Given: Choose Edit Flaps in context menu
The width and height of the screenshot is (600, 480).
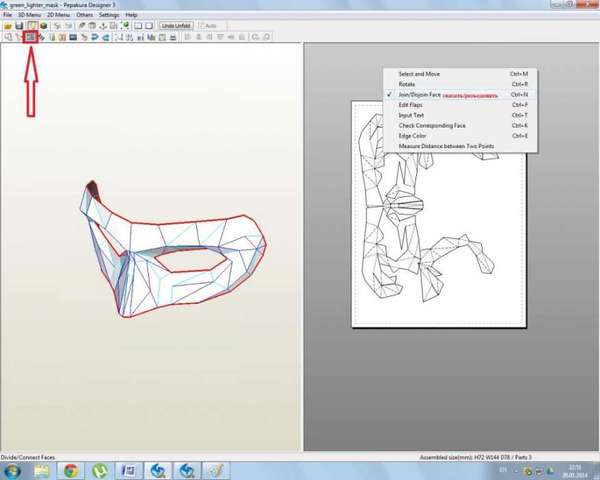Looking at the screenshot, I should 460,105.
